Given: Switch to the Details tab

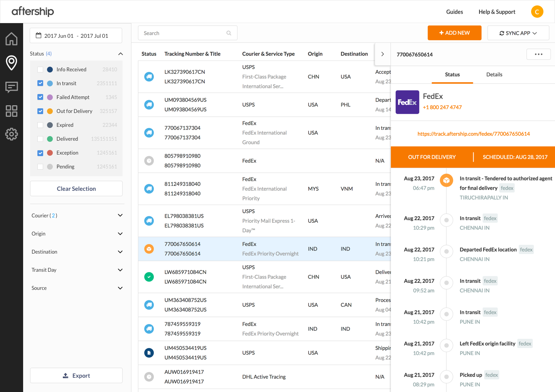Looking at the screenshot, I should coord(494,74).
